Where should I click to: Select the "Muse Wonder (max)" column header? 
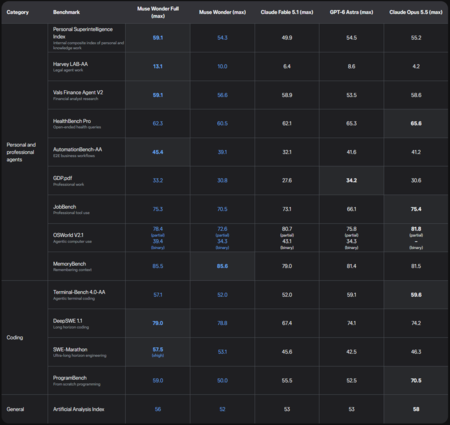[x=222, y=12]
